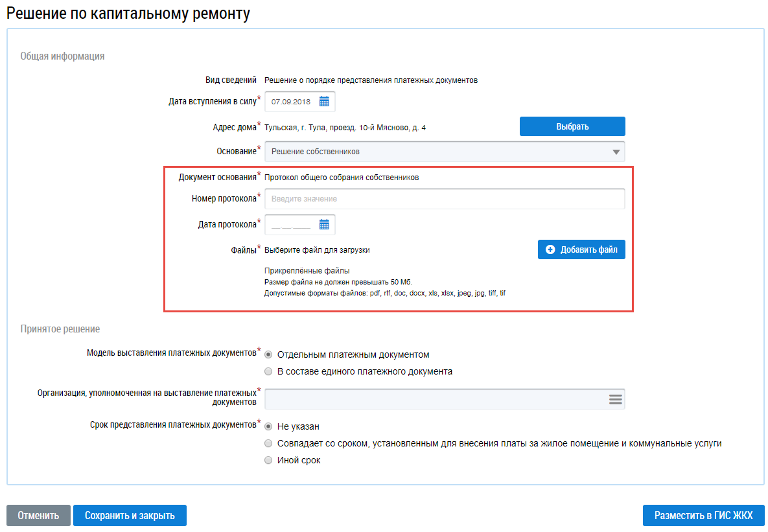Select Отдельным платежным документом radio option
768x532 pixels.
tap(268, 355)
